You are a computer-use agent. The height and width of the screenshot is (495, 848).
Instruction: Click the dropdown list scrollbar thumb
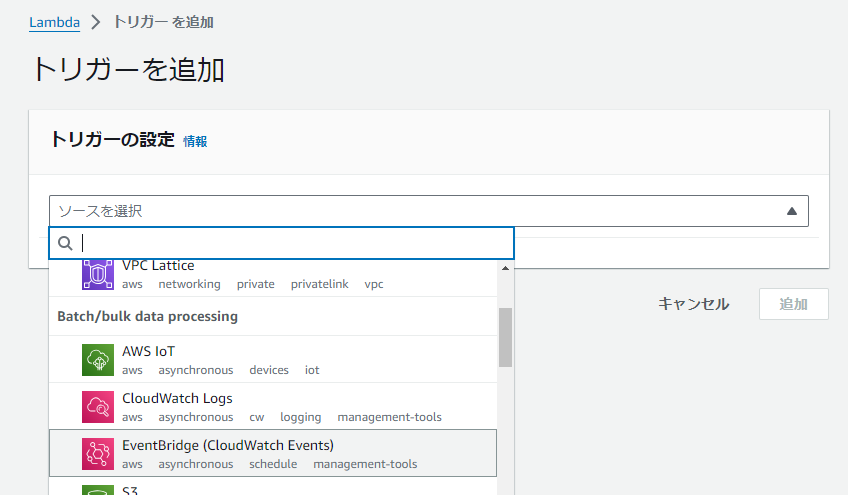(x=505, y=338)
